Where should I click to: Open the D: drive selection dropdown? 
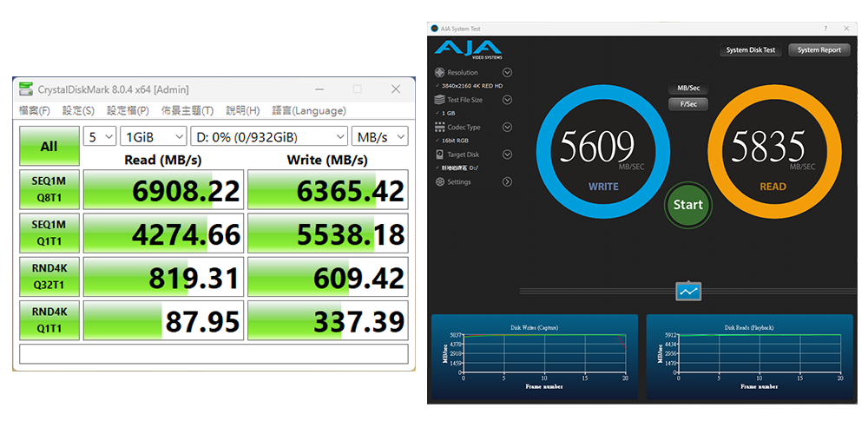pyautogui.click(x=269, y=136)
